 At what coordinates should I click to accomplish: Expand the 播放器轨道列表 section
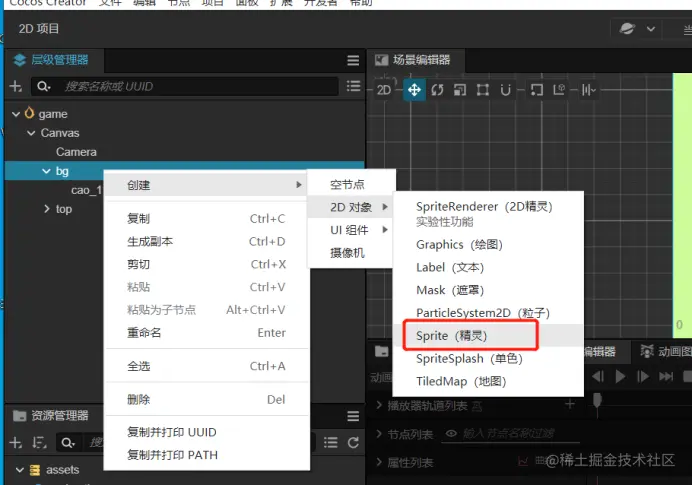coord(379,405)
